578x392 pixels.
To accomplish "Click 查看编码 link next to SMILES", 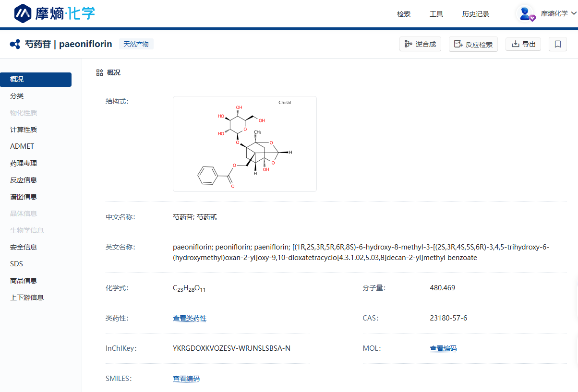I will click(186, 379).
